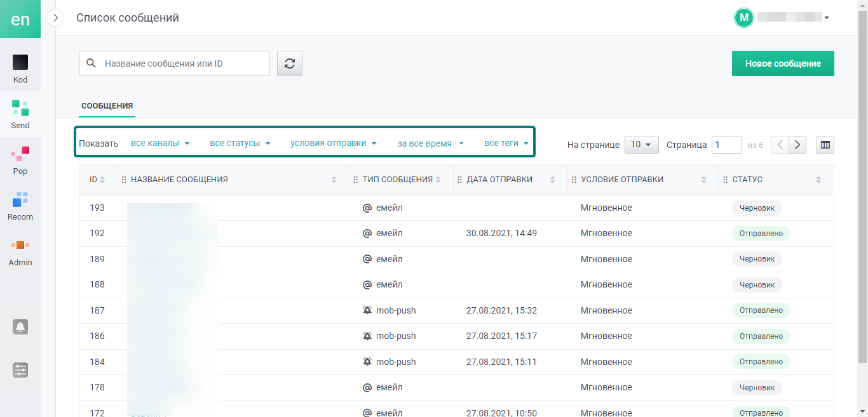868x417 pixels.
Task: Click ID cell '184'
Action: coord(97,362)
